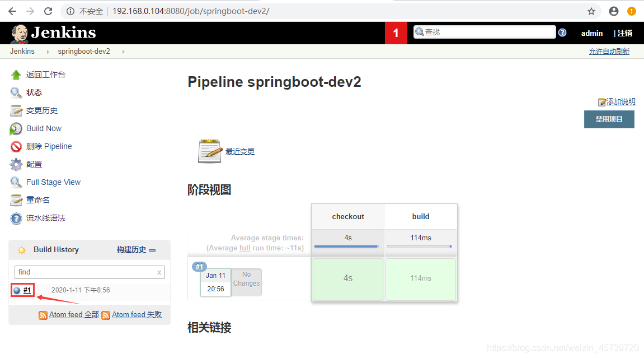Image resolution: width=644 pixels, height=358 pixels.
Task: Click the orange browser alert icon
Action: tap(632, 11)
